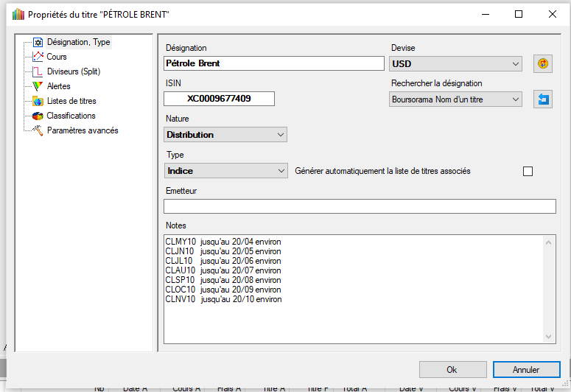Screen dimensions: 571x392
Task: Click the Alertes icon in tree
Action: 38,87
